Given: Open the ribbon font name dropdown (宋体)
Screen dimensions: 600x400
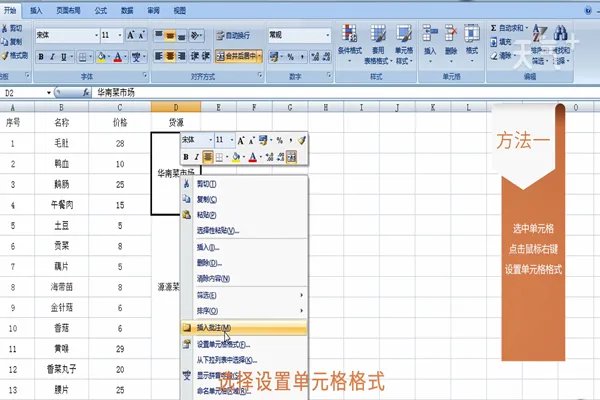Looking at the screenshot, I should tap(96, 36).
